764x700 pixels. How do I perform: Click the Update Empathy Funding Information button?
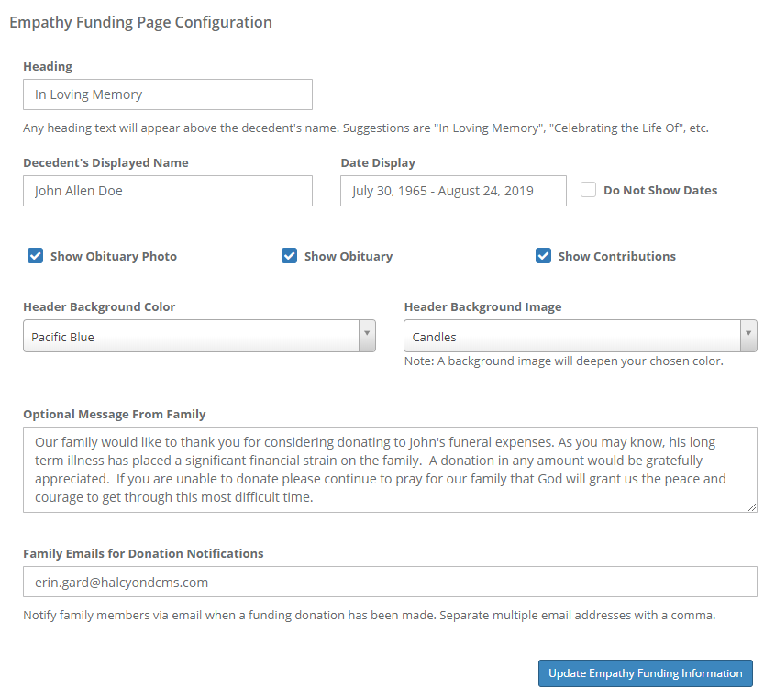[645, 672]
